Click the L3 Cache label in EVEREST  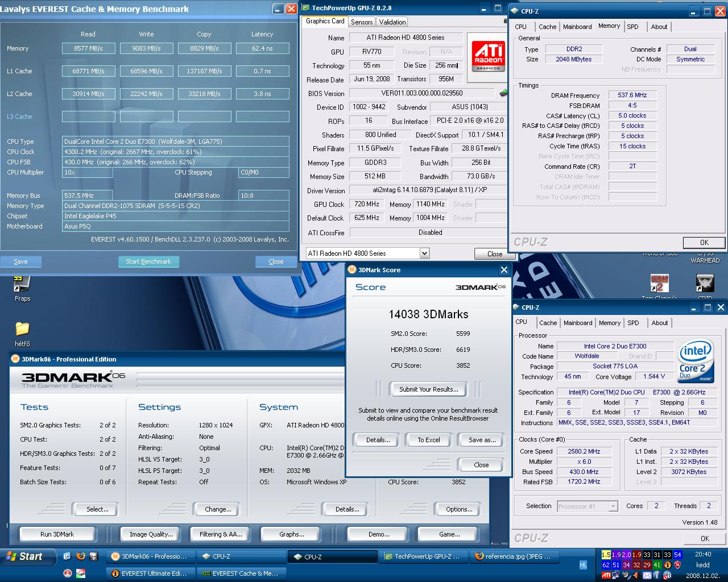19,117
